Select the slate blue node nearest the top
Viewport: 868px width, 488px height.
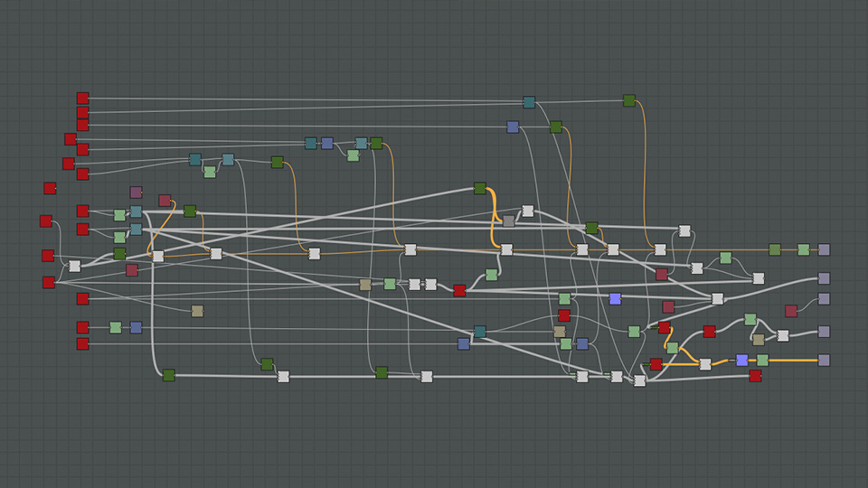pyautogui.click(x=513, y=127)
